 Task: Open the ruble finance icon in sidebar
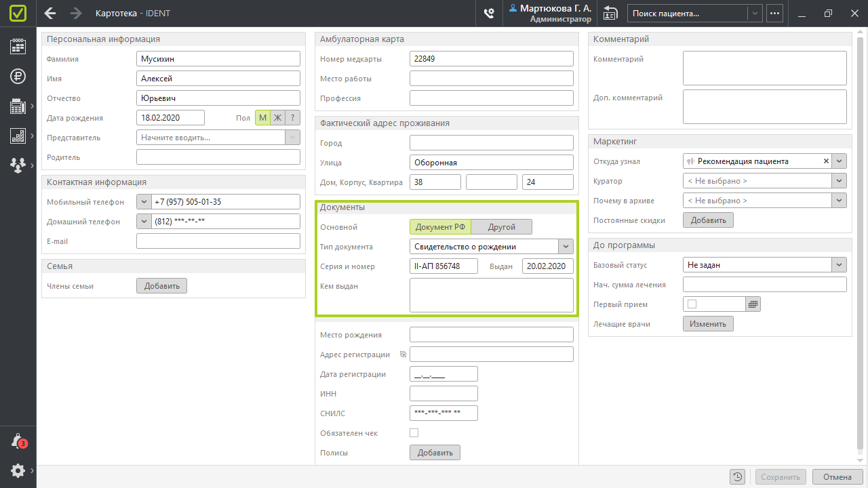(x=18, y=76)
